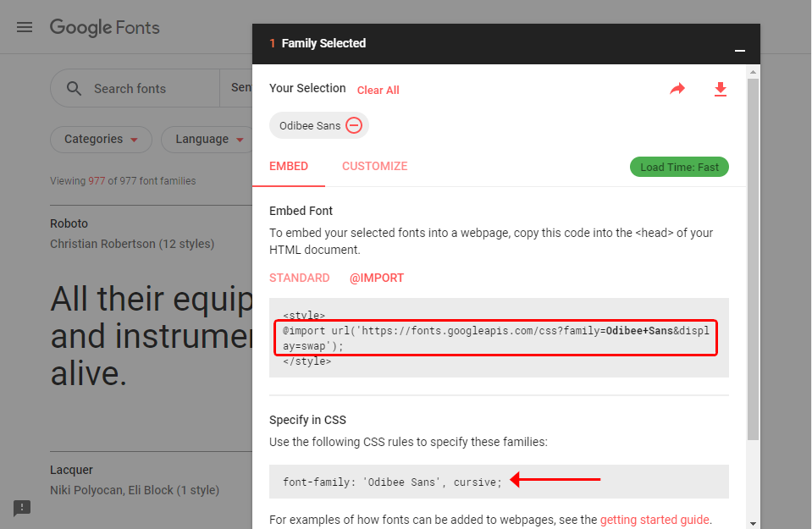Expand the Categories dropdown
This screenshot has width=812, height=529.
[101, 140]
